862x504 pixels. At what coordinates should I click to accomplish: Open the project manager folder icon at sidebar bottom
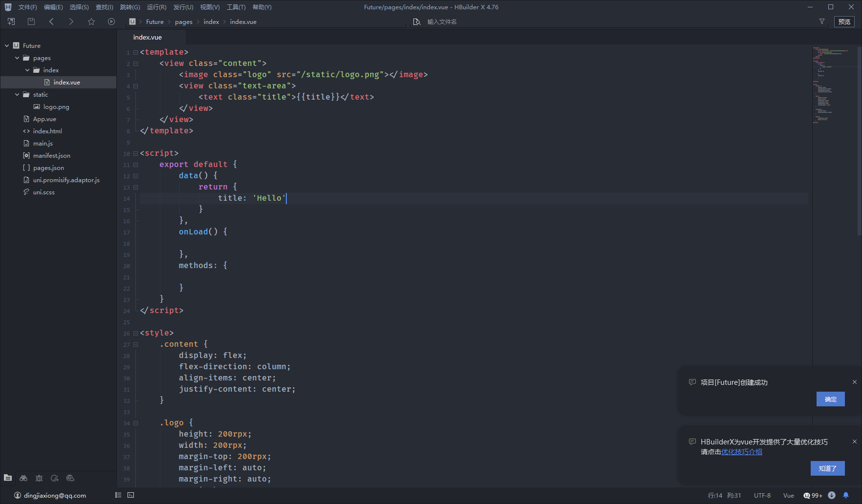(x=8, y=478)
